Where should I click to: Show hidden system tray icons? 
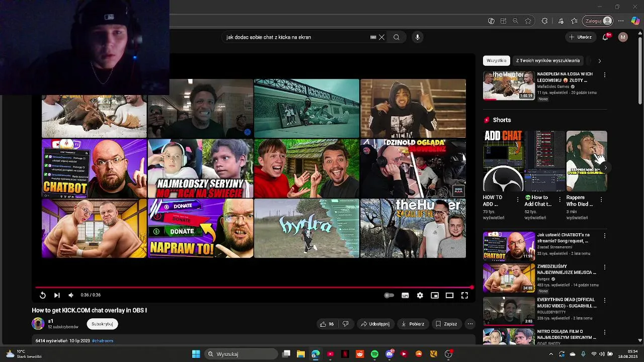coord(551,354)
